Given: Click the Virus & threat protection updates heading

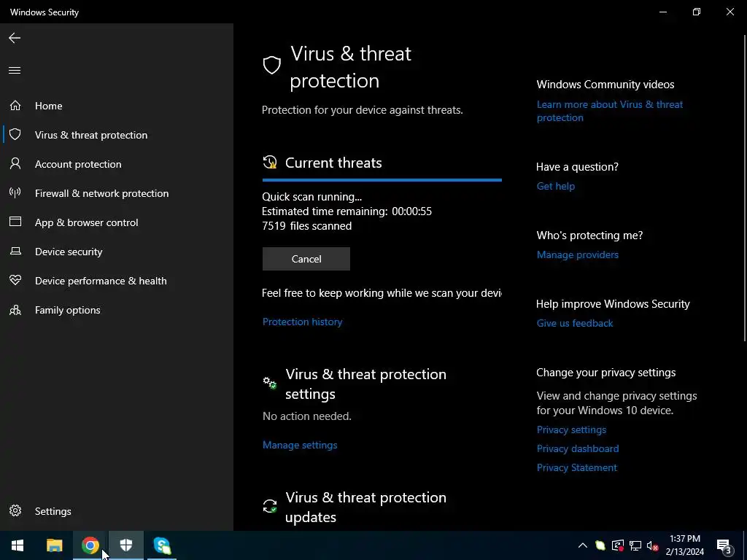Looking at the screenshot, I should point(365,507).
